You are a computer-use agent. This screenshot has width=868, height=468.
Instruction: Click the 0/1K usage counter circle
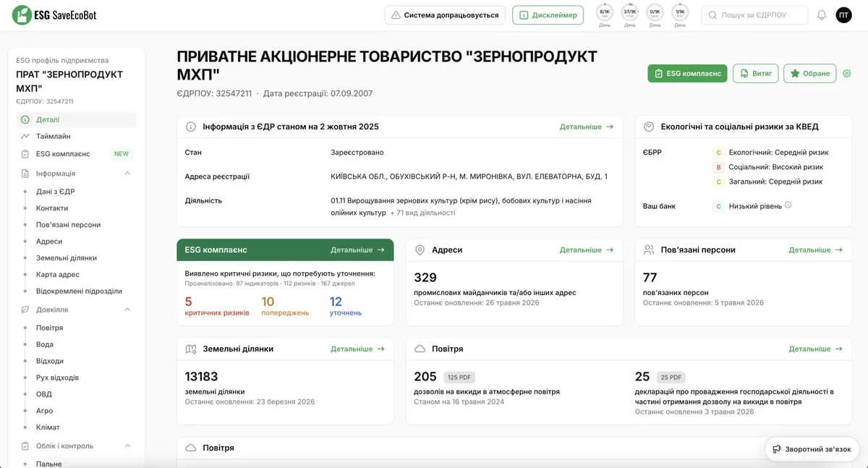point(655,12)
